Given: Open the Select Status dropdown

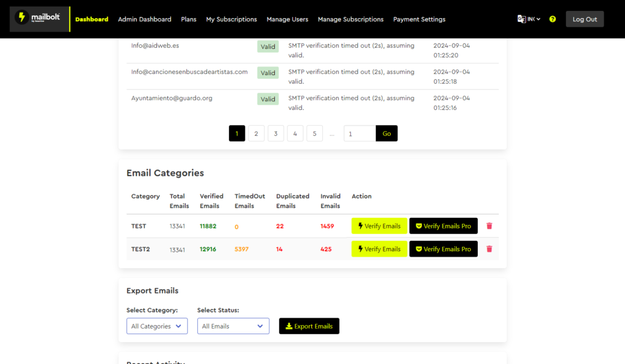Looking at the screenshot, I should 233,326.
